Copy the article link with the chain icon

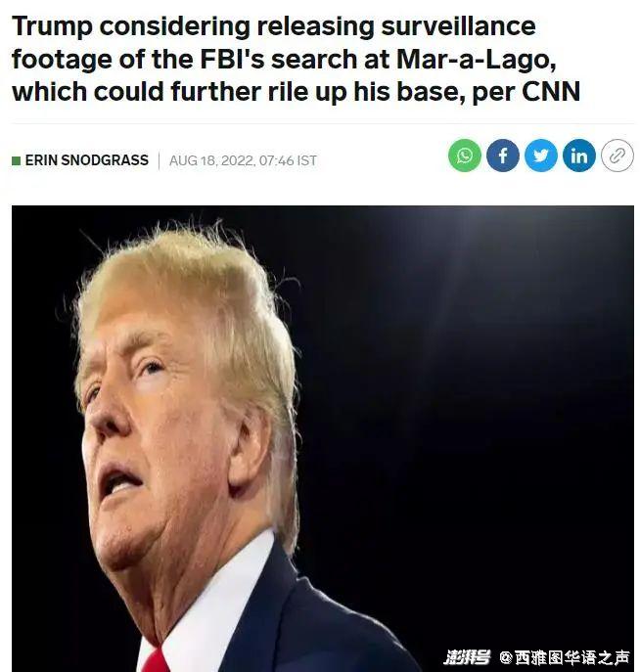point(617,156)
